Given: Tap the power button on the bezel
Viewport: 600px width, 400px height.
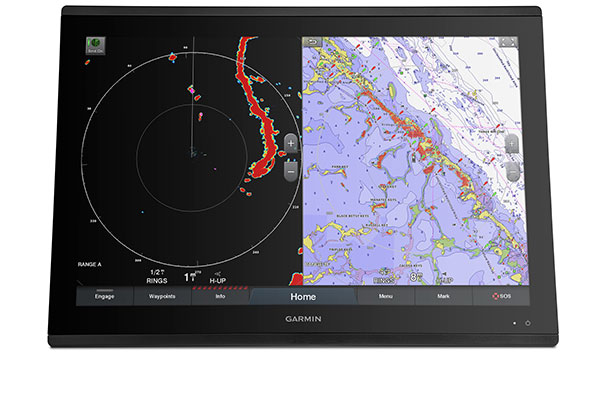Looking at the screenshot, I should [x=528, y=323].
